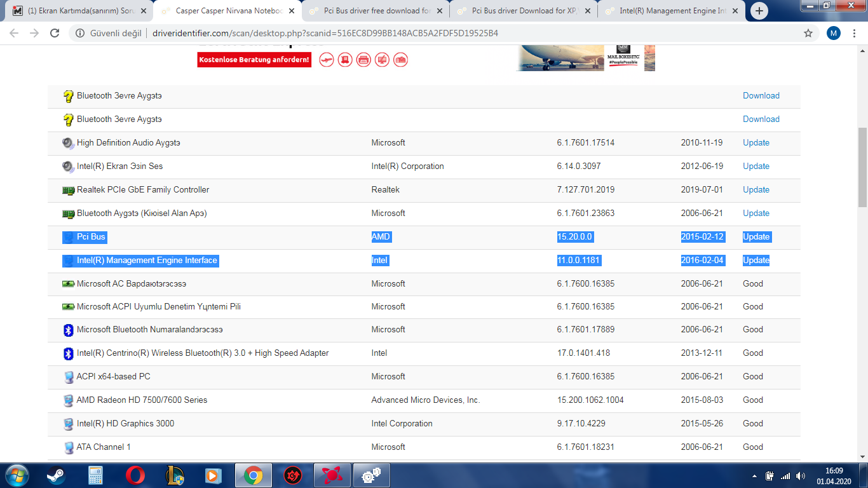Click date '2019-07-01' cell

pyautogui.click(x=702, y=190)
